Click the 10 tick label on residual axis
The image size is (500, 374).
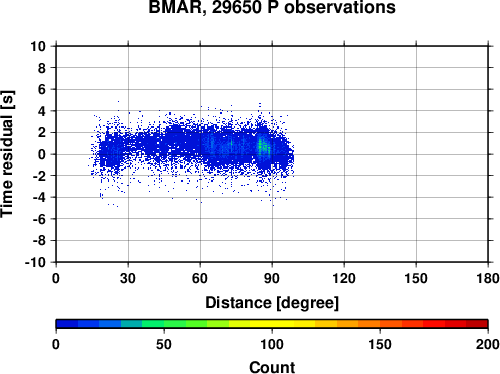click(38, 46)
